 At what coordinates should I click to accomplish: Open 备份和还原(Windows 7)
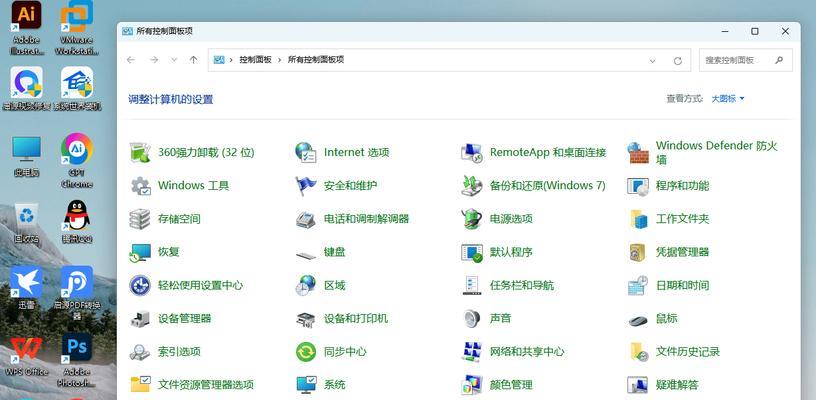(547, 186)
